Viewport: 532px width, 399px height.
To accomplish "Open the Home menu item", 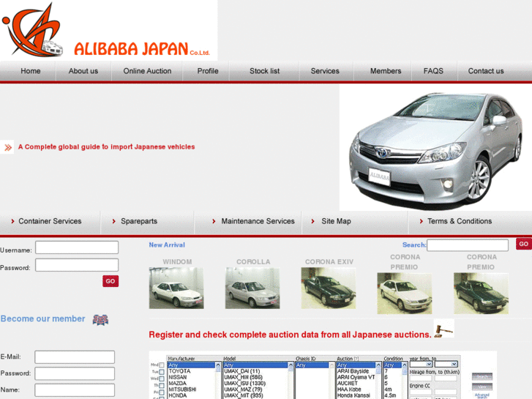I will tap(31, 71).
